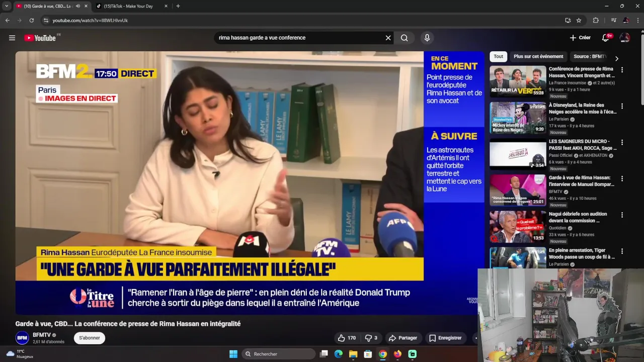Open Firefox from the taskbar
The height and width of the screenshot is (362, 644).
tap(397, 354)
